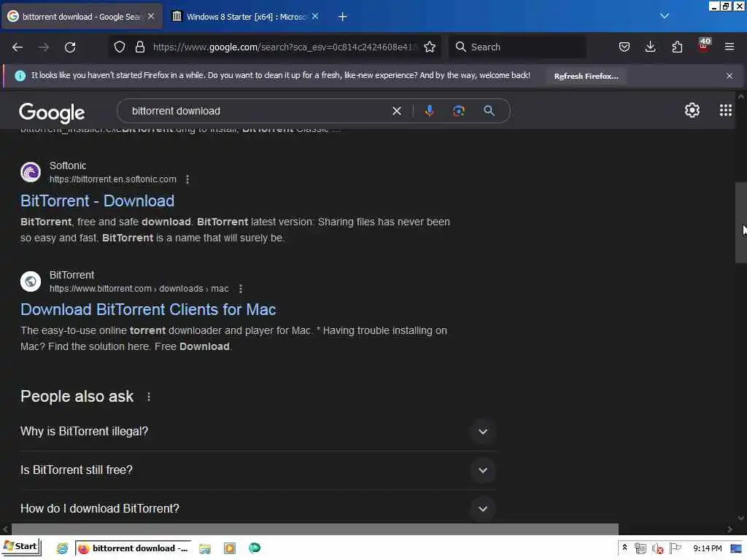
Task: Open the Firefox extensions puzzle icon
Action: pyautogui.click(x=677, y=47)
